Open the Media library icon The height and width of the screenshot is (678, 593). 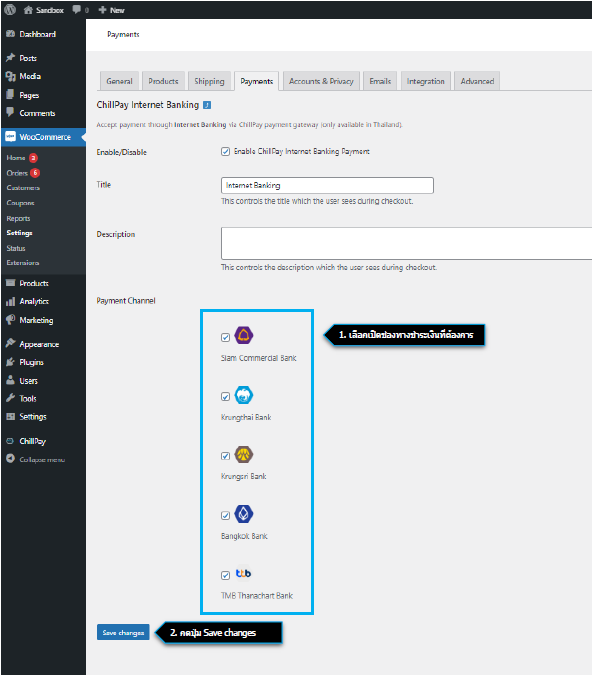(x=10, y=76)
